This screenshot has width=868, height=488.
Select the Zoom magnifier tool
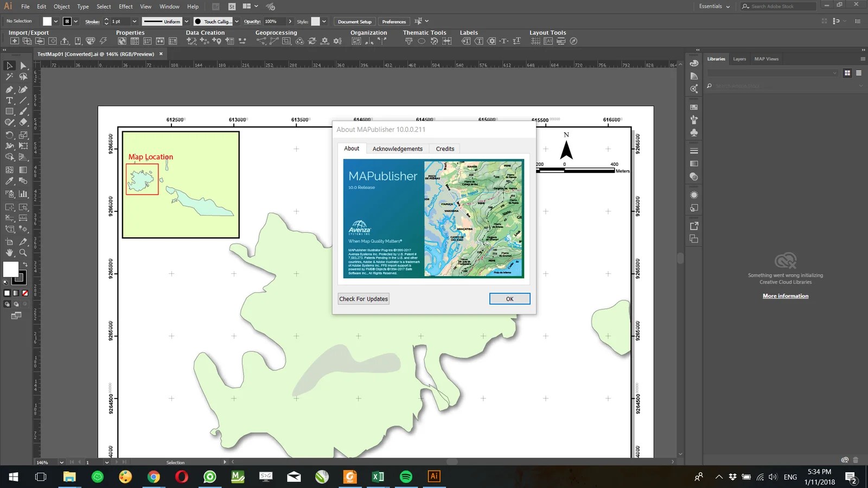click(23, 253)
